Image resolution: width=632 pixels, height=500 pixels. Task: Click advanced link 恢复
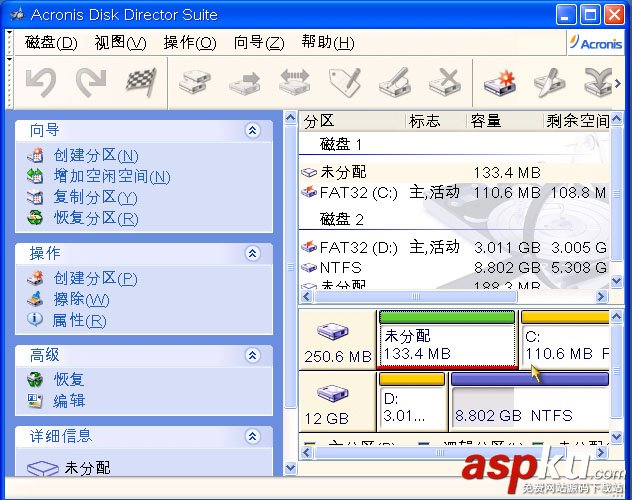coord(69,380)
